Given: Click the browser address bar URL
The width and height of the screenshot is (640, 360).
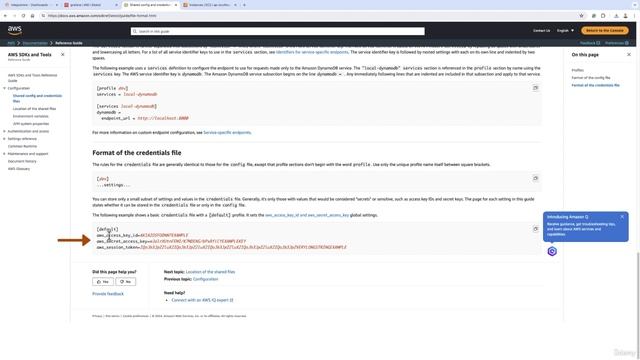Looking at the screenshot, I should point(102,16).
